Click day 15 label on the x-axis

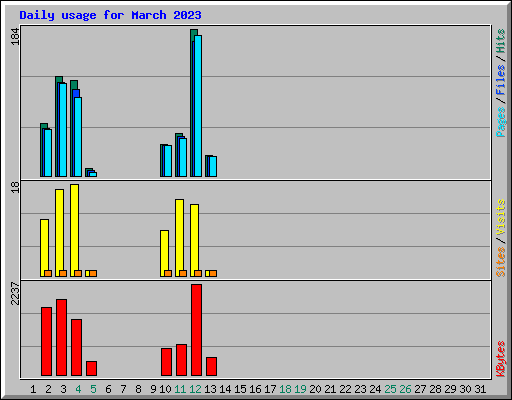tap(240, 389)
